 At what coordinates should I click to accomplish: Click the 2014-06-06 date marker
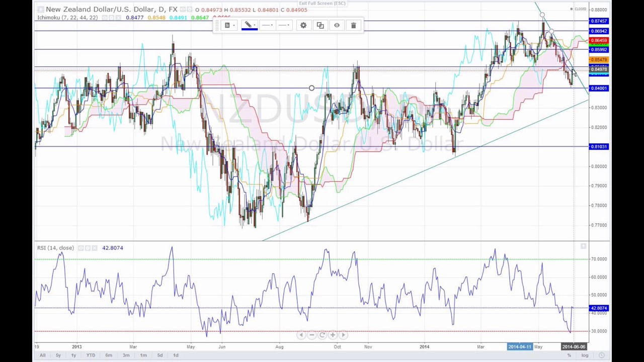click(574, 346)
